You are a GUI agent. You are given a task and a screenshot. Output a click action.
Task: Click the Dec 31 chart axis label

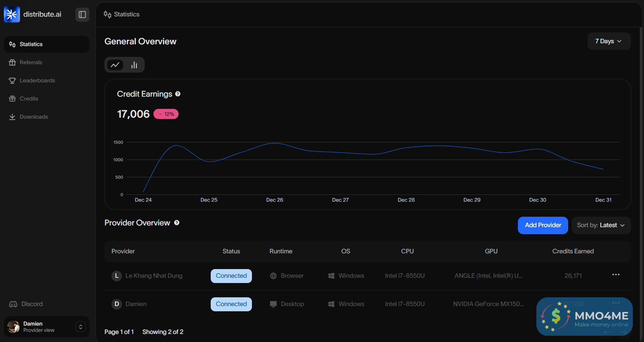tap(603, 200)
